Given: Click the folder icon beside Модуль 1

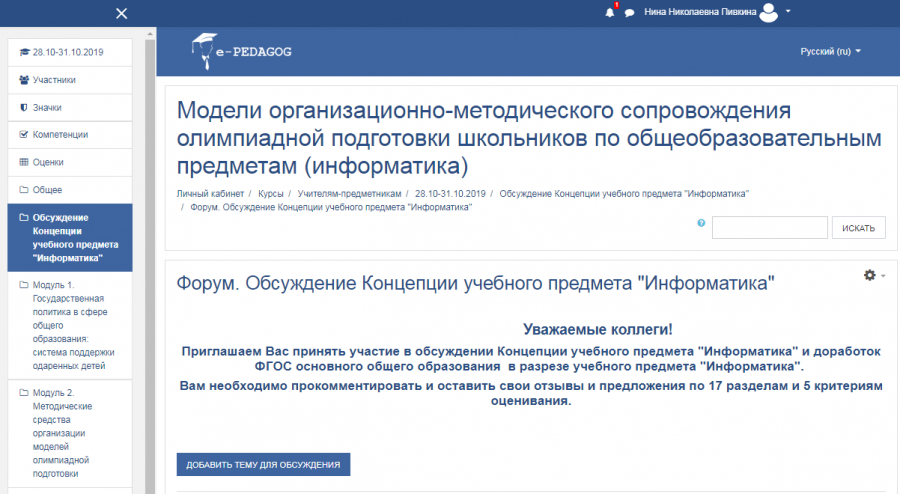Looking at the screenshot, I should [24, 285].
